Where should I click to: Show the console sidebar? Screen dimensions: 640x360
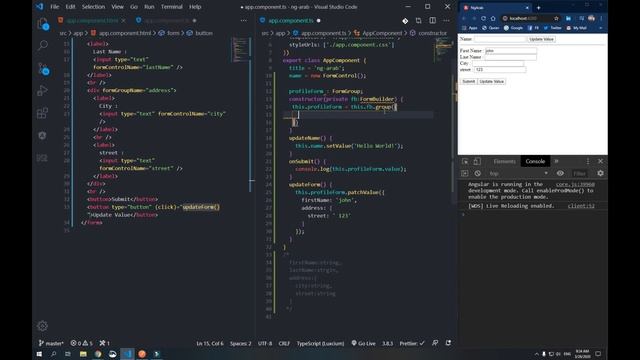pos(464,173)
